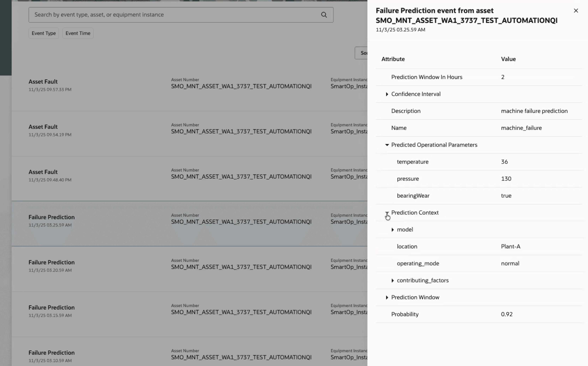The width and height of the screenshot is (588, 366).
Task: Click the search magnifier icon
Action: point(324,15)
